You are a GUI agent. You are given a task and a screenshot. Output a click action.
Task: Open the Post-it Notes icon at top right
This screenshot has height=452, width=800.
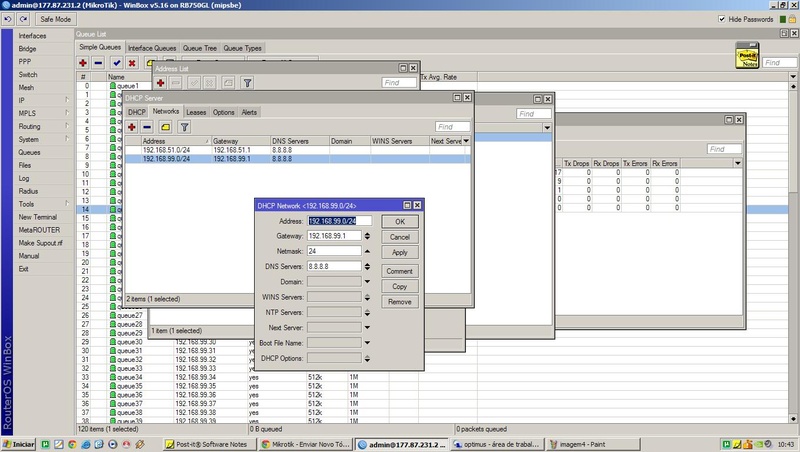(x=745, y=56)
